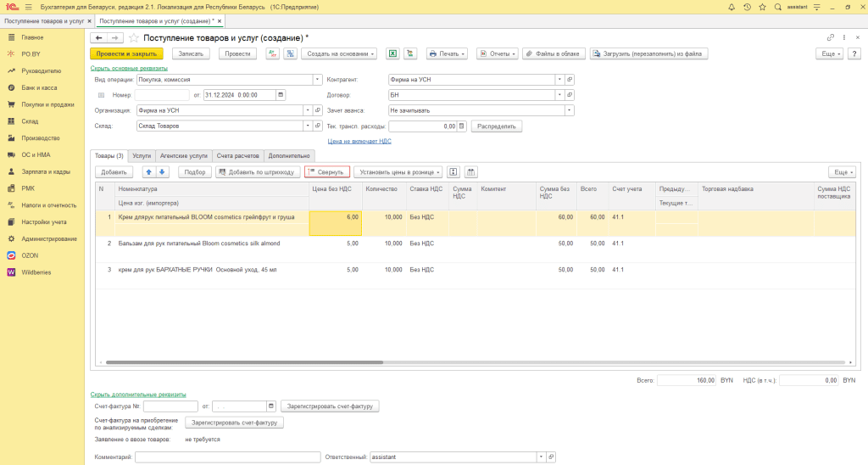
Task: Click the icon right of Установить цены в рознице
Action: 453,172
